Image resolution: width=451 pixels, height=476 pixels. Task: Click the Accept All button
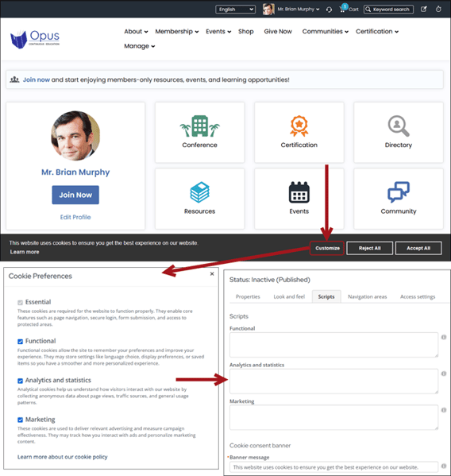pyautogui.click(x=418, y=248)
